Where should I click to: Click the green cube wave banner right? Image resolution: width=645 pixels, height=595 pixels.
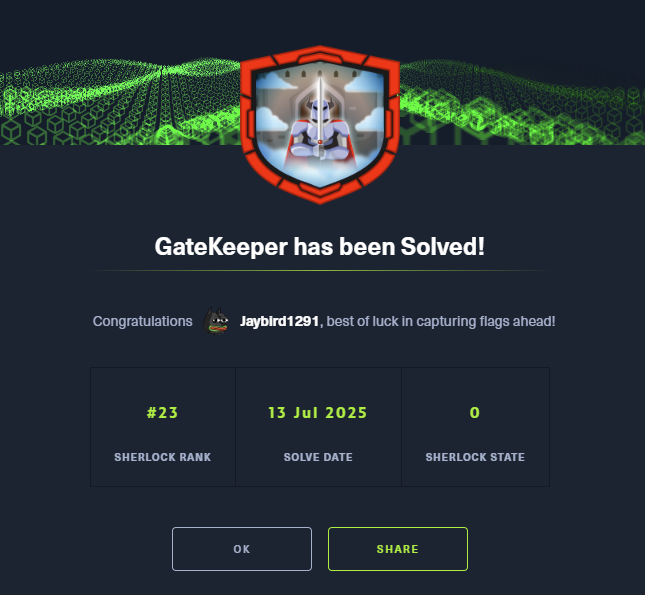point(522,102)
